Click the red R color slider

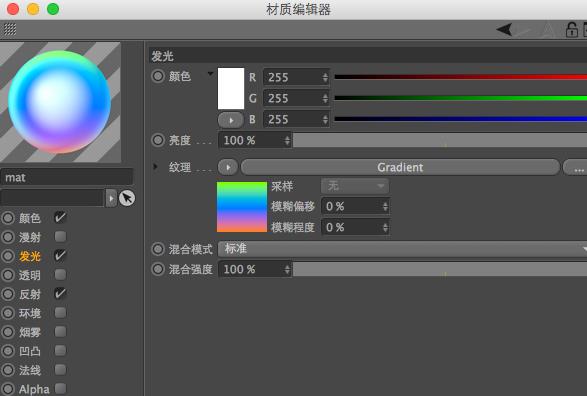[x=460, y=77]
